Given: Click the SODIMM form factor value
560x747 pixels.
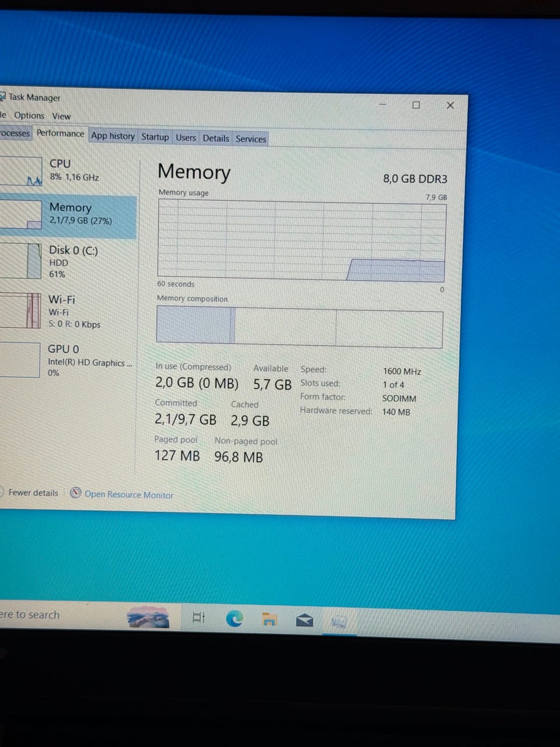Looking at the screenshot, I should 400,399.
